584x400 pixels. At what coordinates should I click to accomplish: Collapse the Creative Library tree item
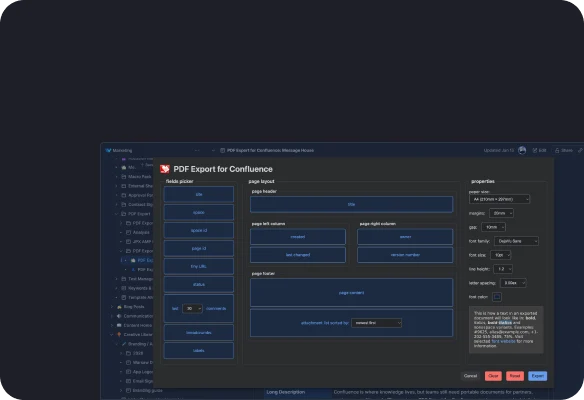click(x=111, y=335)
